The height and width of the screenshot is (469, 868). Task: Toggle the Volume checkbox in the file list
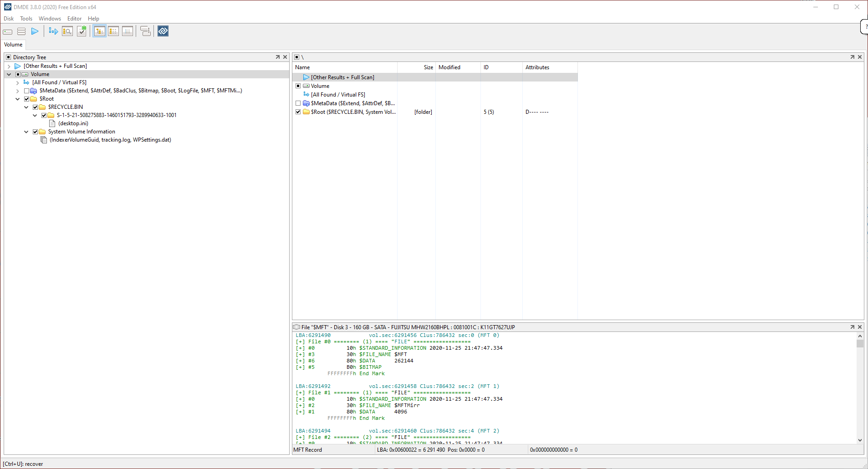point(298,86)
